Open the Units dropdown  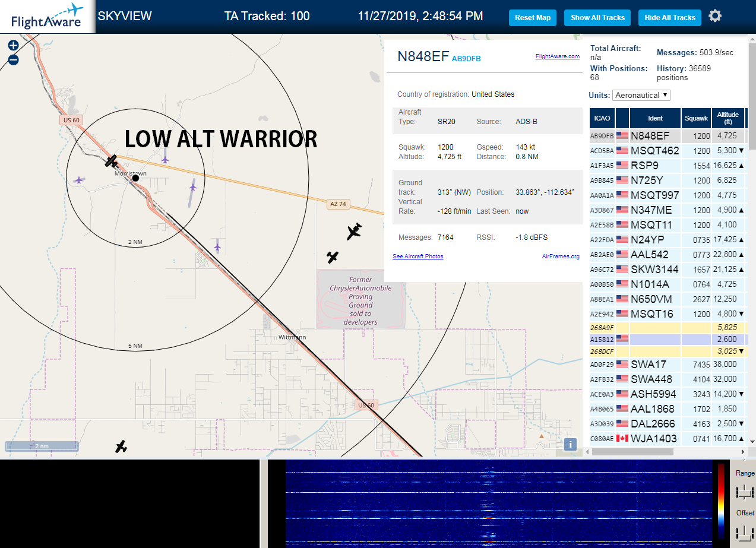coord(641,95)
